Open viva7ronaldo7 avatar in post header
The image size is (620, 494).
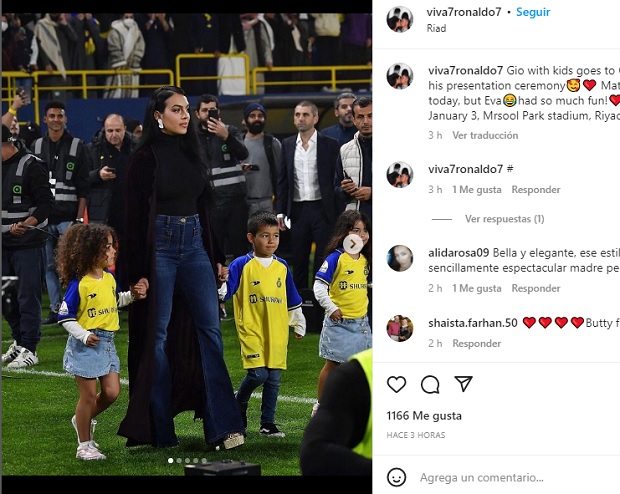[400, 19]
